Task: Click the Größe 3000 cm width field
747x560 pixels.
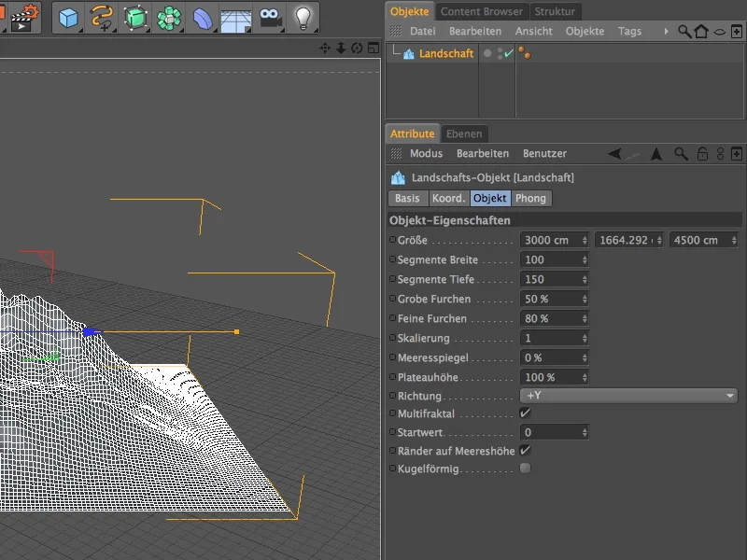Action: [554, 240]
